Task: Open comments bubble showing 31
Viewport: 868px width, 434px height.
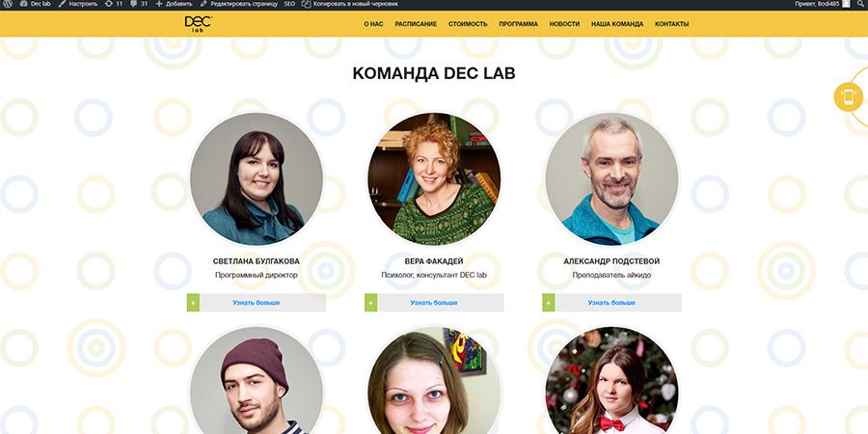Action: 139,4
